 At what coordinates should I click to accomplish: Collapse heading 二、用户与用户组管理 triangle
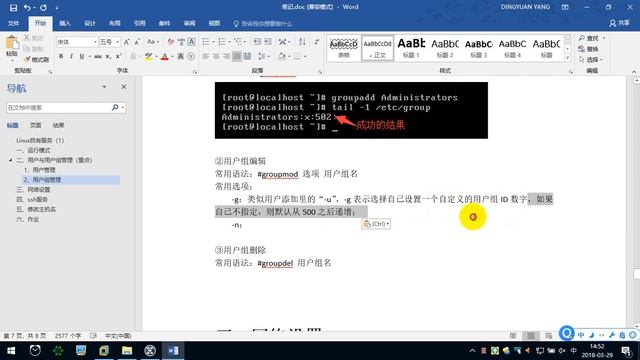[x=11, y=160]
